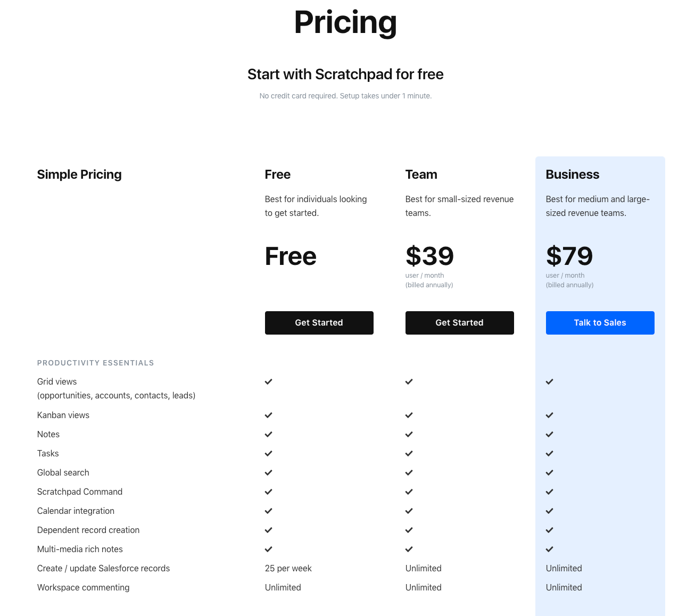Click the 25 per week limit text

pos(288,568)
